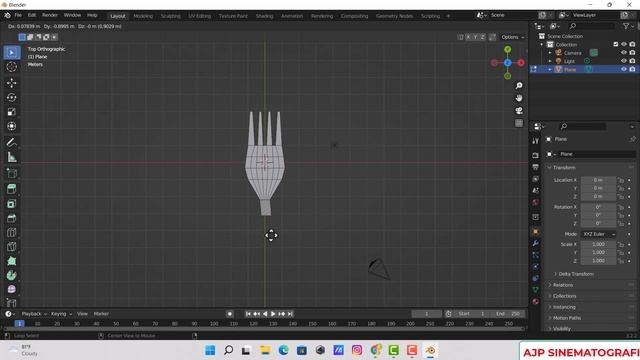The image size is (640, 360).
Task: Select the Measure tool
Action: pyautogui.click(x=11, y=157)
